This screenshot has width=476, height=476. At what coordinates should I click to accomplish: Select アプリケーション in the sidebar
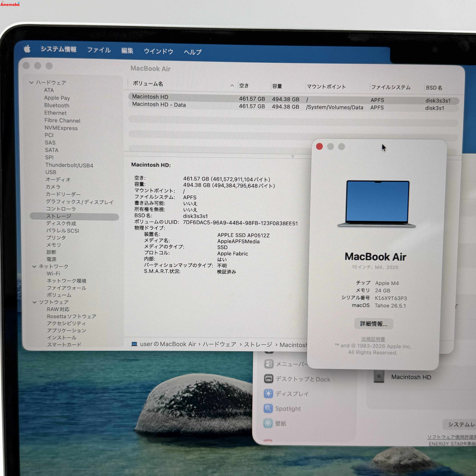[67, 330]
